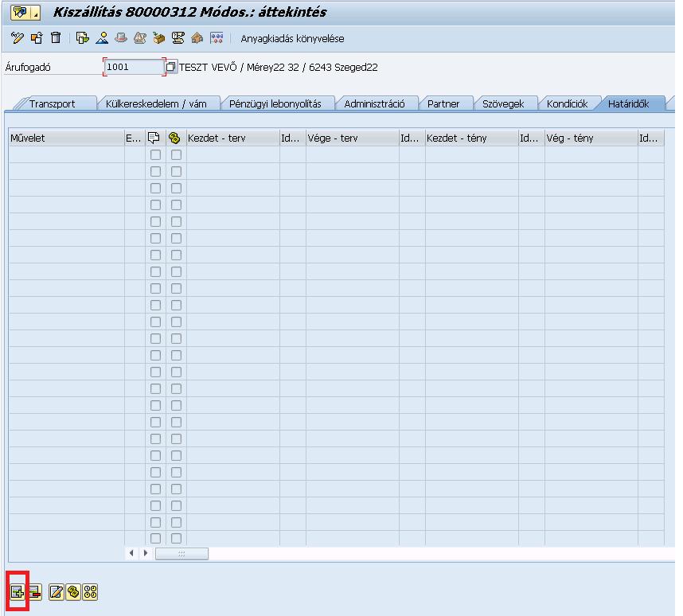Click the table scroll right arrow
Screen dimensions: 683x616
pos(146,553)
